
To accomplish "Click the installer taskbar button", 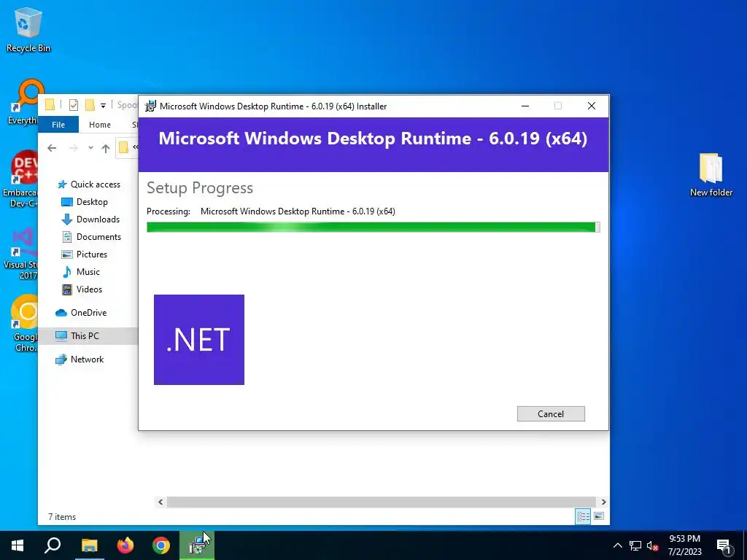I will click(197, 545).
